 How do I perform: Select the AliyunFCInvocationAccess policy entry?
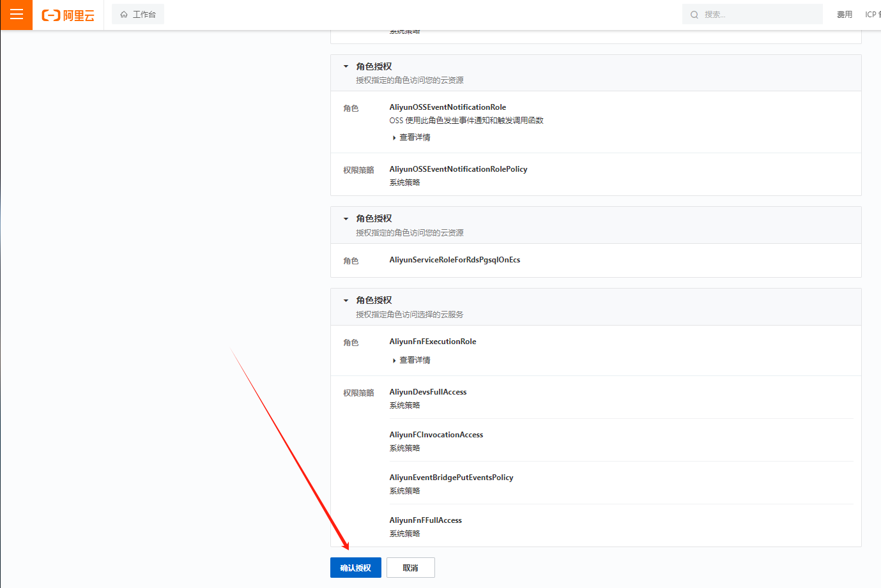point(436,434)
